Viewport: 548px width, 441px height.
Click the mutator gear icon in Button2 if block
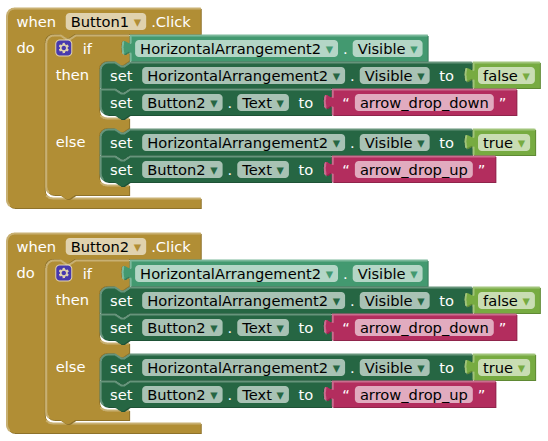click(x=64, y=273)
